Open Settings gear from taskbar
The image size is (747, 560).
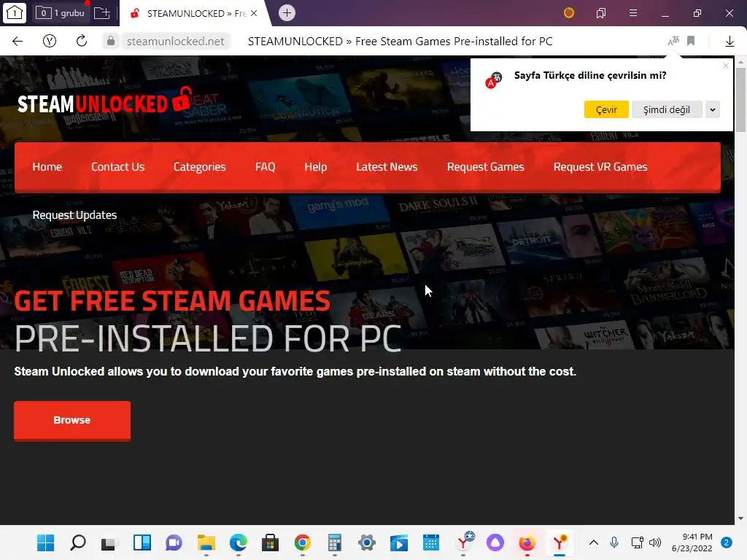click(x=367, y=542)
